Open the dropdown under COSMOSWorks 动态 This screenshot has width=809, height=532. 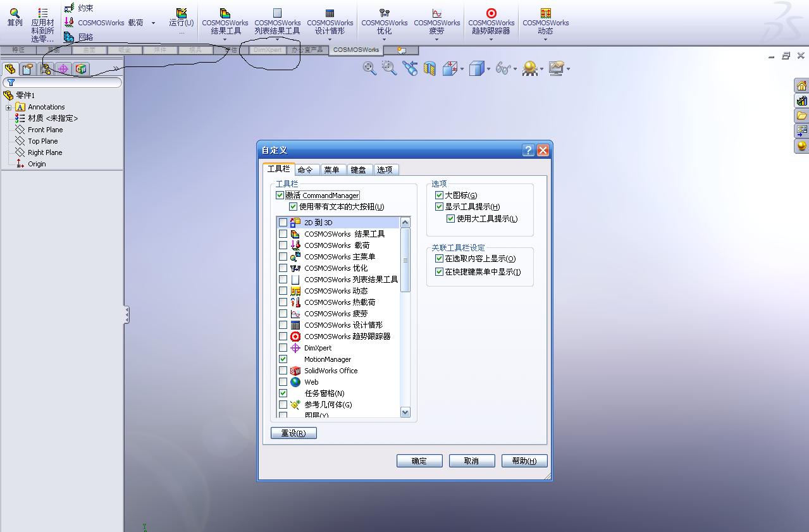545,40
